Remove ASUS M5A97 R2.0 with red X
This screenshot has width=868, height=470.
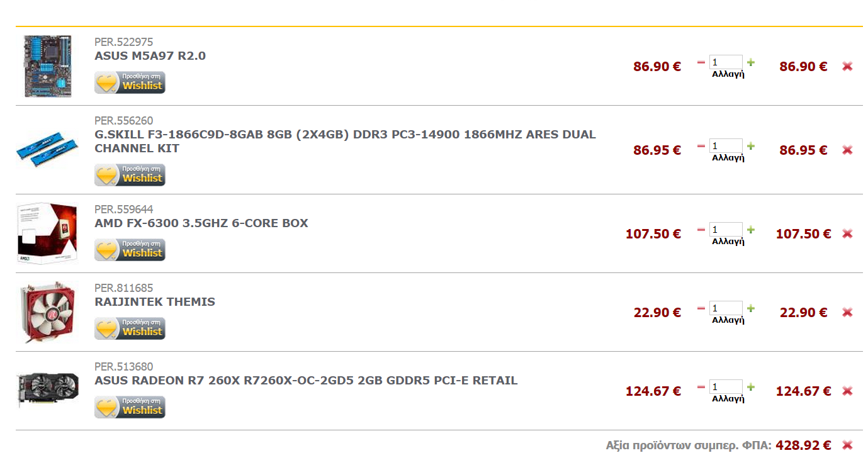847,66
